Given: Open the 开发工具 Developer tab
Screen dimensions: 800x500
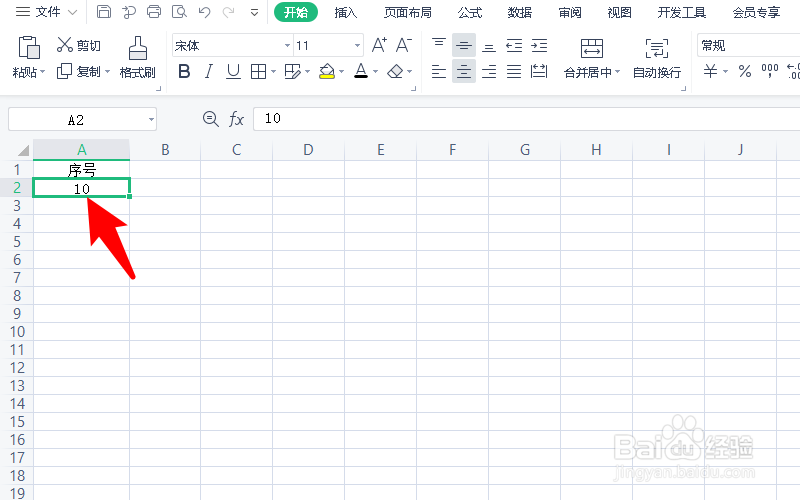Looking at the screenshot, I should 682,12.
